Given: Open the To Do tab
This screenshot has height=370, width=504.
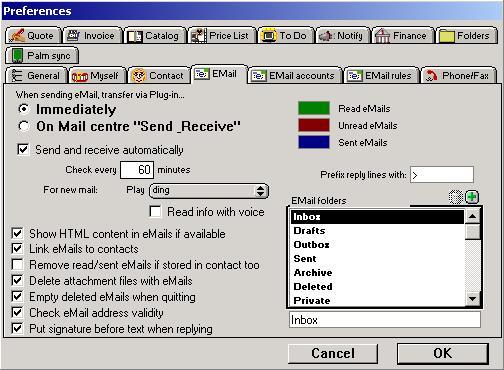Looking at the screenshot, I should pyautogui.click(x=286, y=36).
